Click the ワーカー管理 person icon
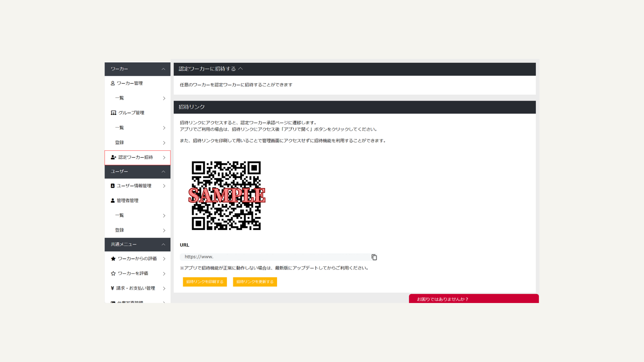 click(112, 83)
